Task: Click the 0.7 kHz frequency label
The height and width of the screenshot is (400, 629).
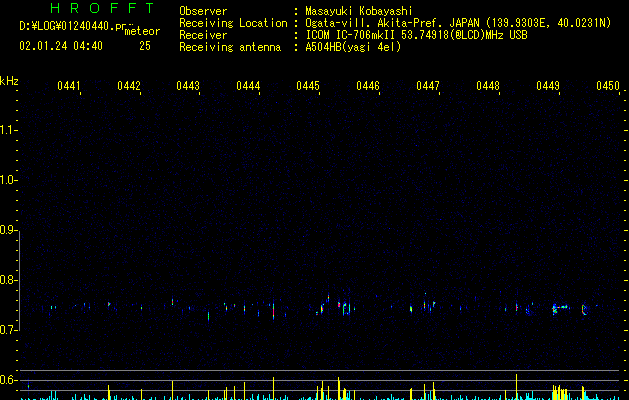Action: click(8, 330)
